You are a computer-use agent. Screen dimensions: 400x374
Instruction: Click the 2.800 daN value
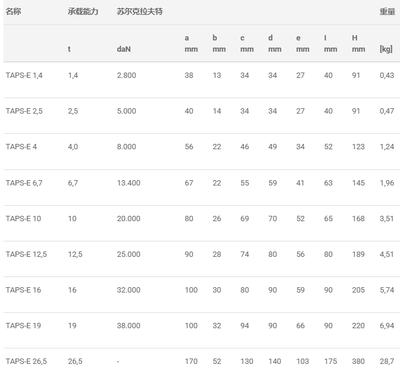(x=126, y=75)
